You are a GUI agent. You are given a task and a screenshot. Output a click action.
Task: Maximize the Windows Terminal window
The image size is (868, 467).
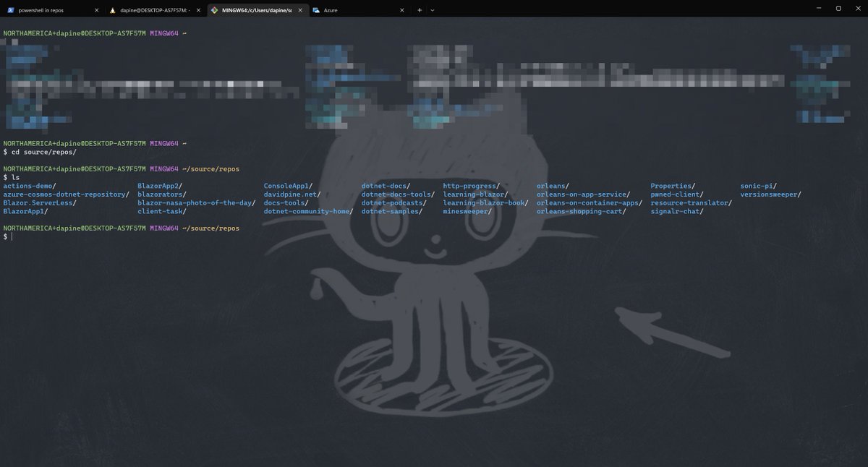[838, 9]
